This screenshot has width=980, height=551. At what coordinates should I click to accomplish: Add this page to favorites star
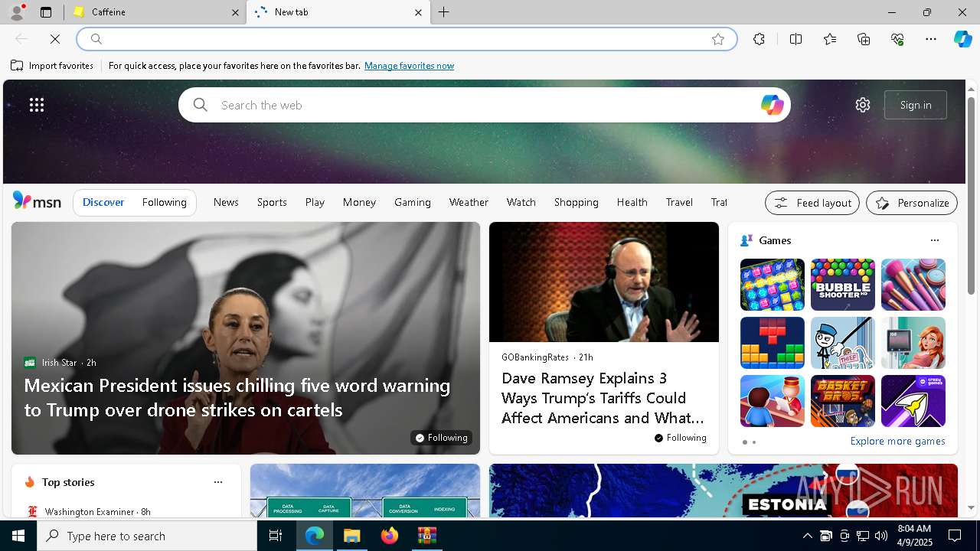point(717,39)
